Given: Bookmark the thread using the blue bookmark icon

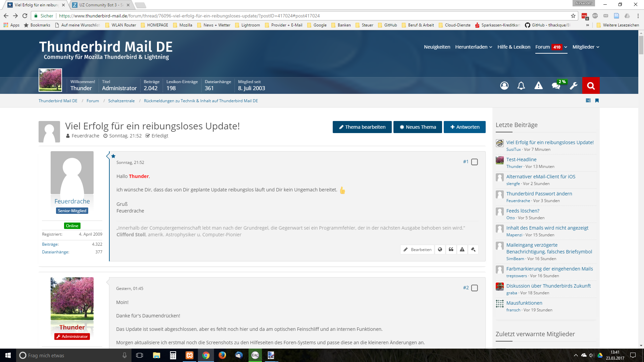Looking at the screenshot, I should coord(597,101).
